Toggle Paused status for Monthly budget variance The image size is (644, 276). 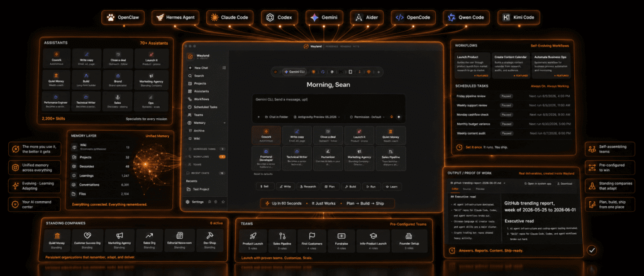coord(506,124)
